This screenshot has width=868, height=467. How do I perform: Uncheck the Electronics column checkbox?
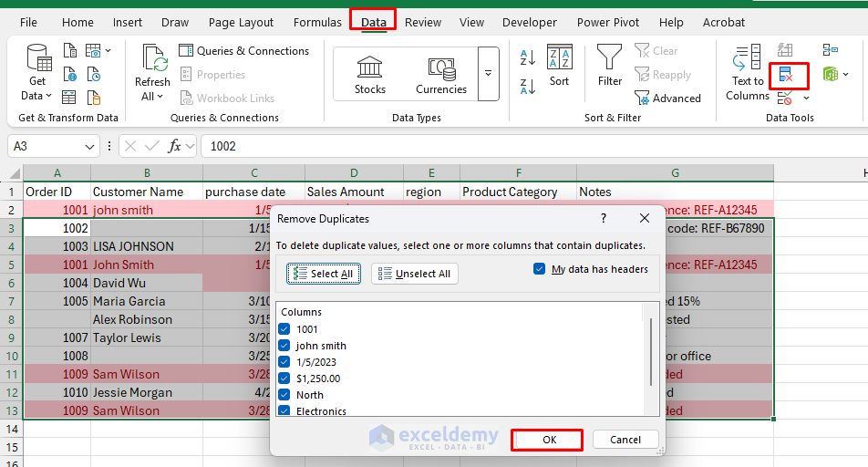(x=284, y=410)
